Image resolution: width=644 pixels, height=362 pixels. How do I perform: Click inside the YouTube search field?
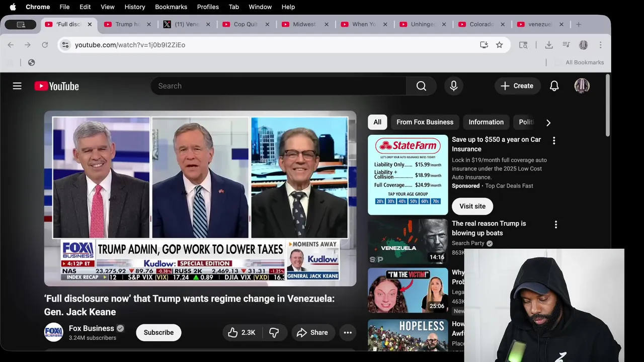(x=279, y=86)
